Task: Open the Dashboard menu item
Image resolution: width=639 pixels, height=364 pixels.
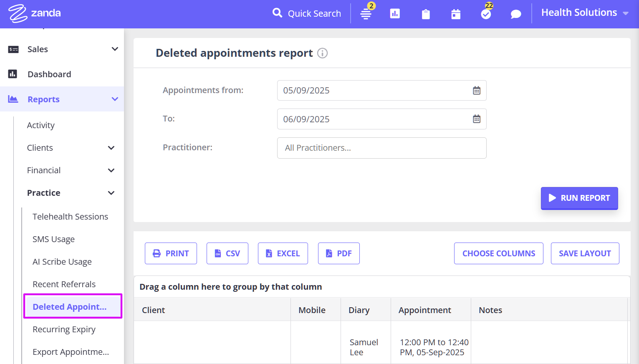Action: click(49, 74)
